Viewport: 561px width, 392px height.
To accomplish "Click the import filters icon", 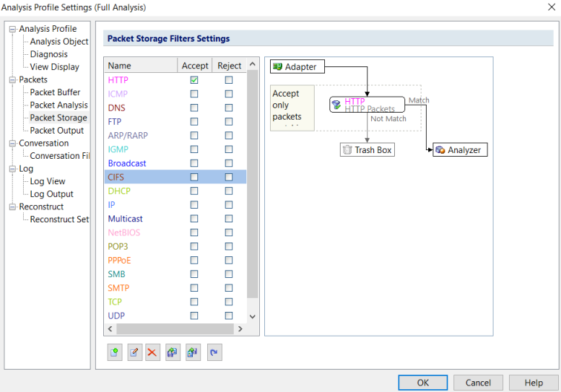I will pos(173,353).
